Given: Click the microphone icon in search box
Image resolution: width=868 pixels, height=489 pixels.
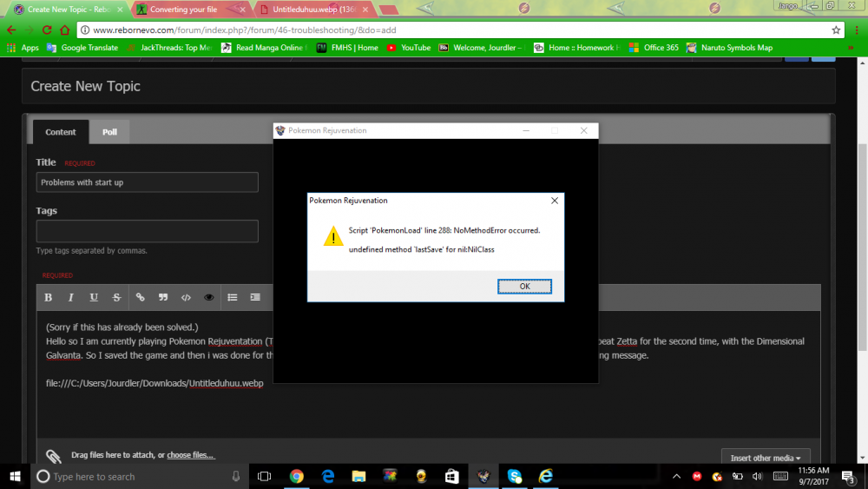Looking at the screenshot, I should (x=236, y=476).
